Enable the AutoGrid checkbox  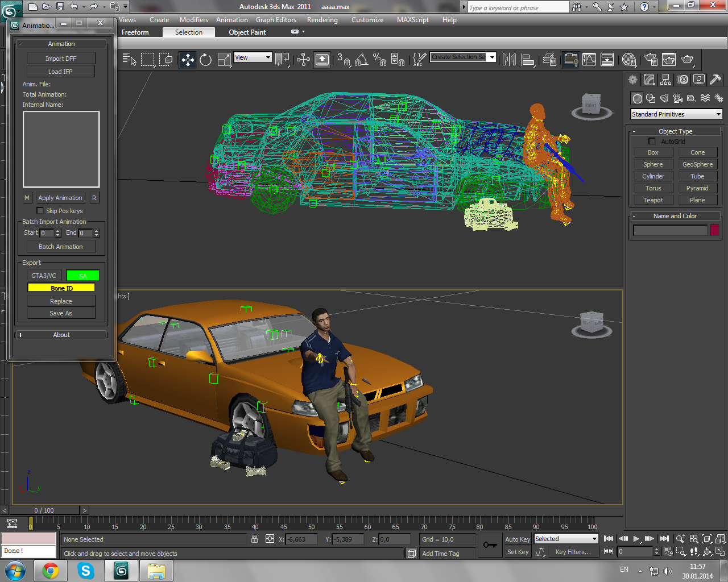[x=652, y=142]
